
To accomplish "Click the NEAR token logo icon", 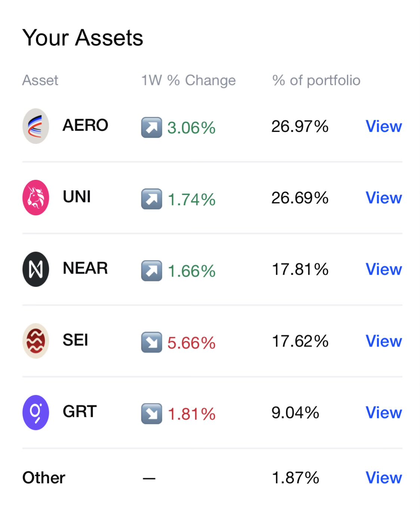I will 36,269.
